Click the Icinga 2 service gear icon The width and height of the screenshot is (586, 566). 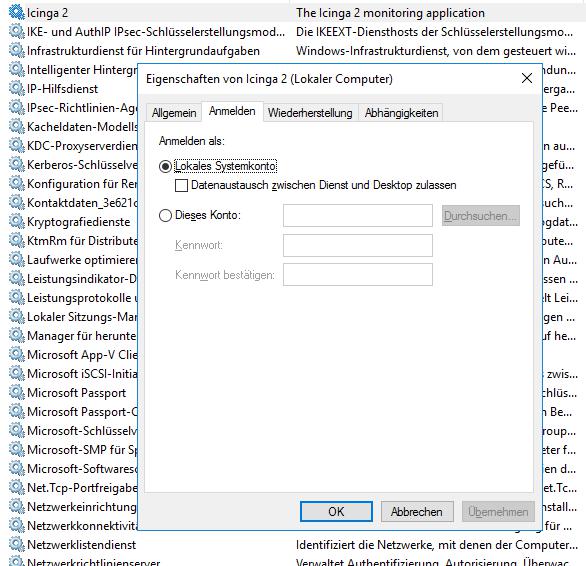(17, 12)
